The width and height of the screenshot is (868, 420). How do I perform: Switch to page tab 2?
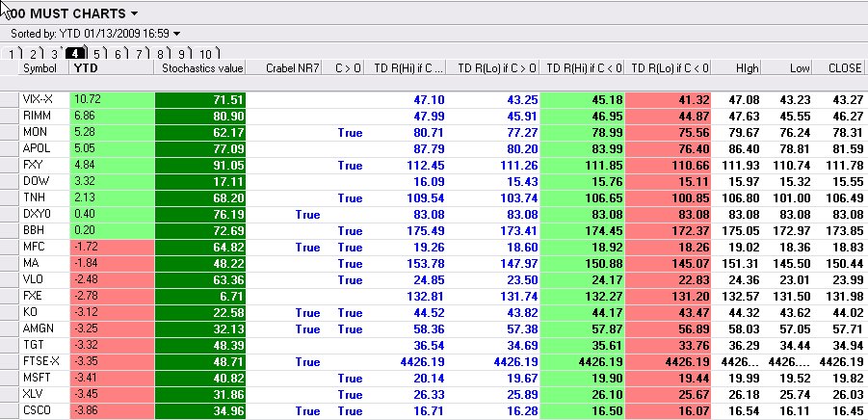33,54
